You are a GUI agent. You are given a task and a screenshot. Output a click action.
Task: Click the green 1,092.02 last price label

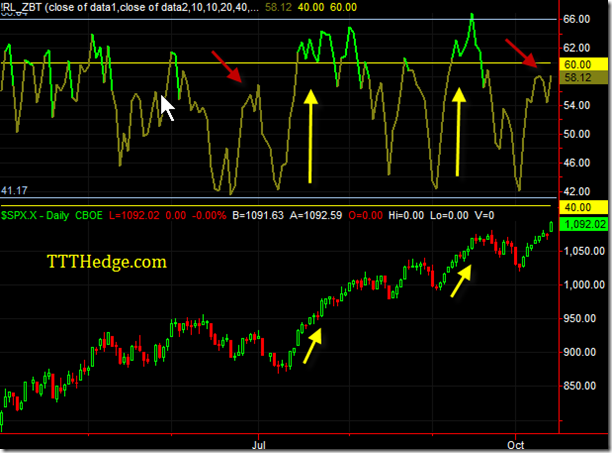pos(583,224)
